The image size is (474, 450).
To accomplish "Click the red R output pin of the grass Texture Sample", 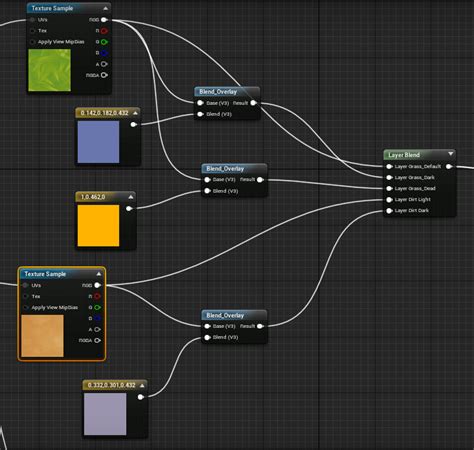I will pyautogui.click(x=104, y=31).
